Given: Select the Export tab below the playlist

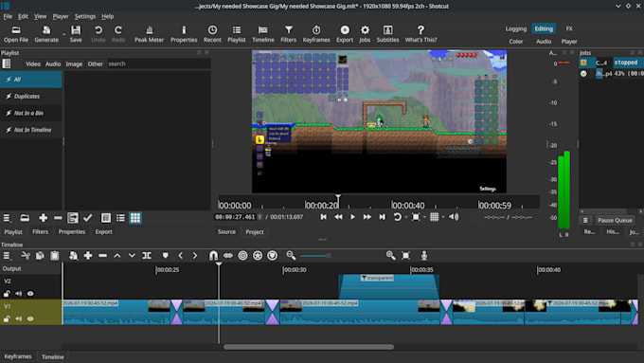Looking at the screenshot, I should (x=103, y=232).
